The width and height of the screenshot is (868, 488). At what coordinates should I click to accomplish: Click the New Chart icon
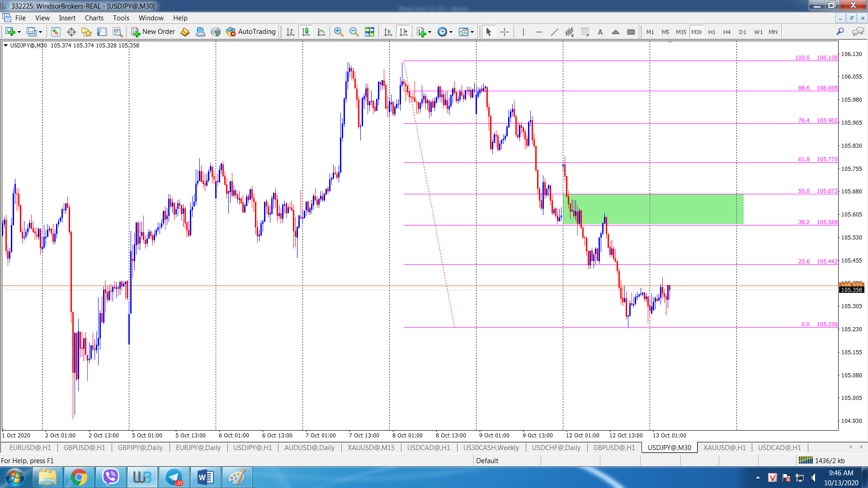(10, 32)
